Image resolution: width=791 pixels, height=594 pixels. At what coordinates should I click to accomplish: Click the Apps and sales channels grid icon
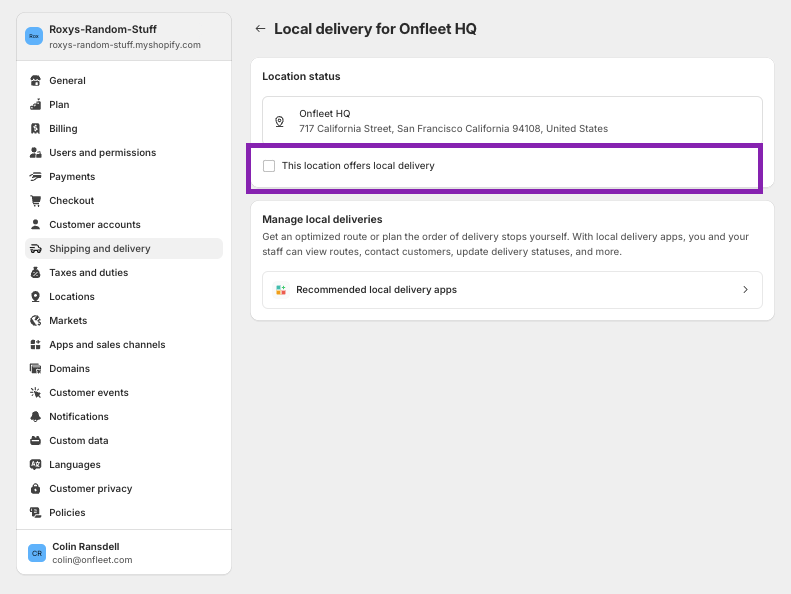[x=35, y=345]
